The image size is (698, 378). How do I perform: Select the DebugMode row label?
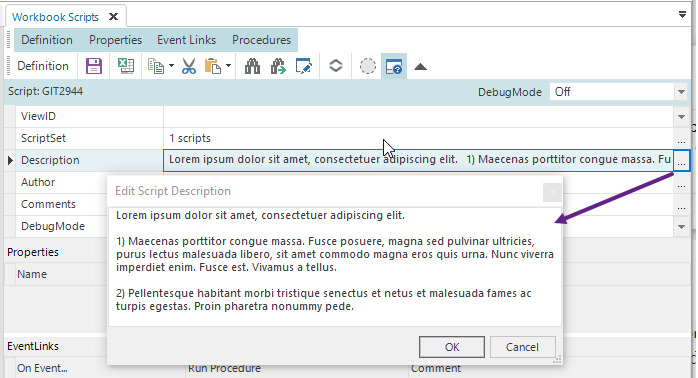(x=53, y=226)
